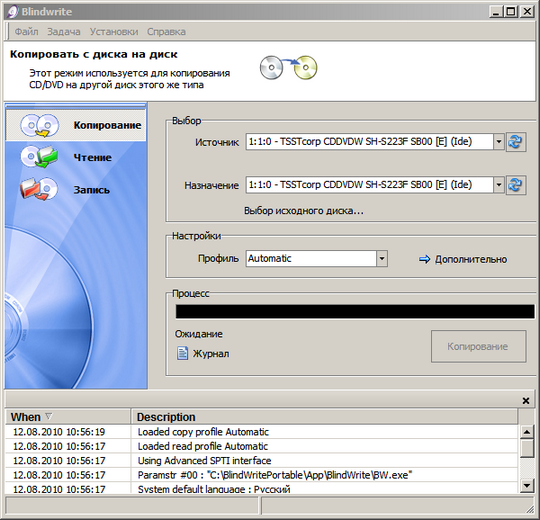Maximize the Blindwrite window

511,12
